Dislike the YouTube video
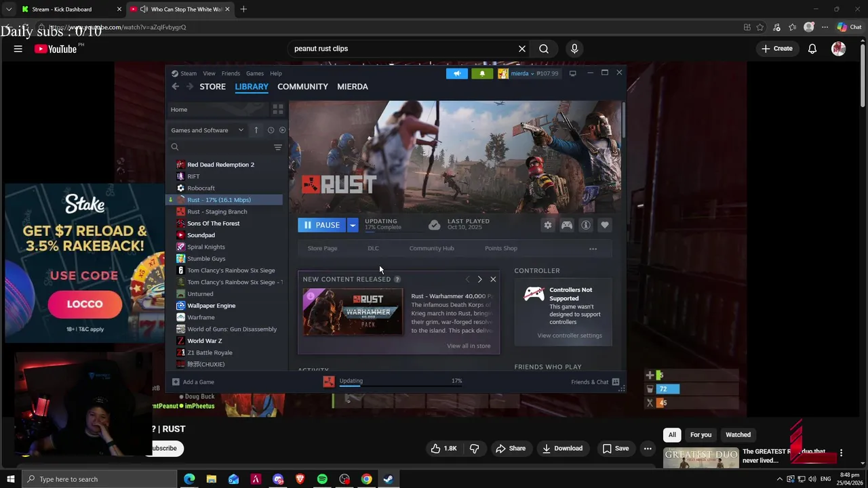The image size is (868, 488). pyautogui.click(x=475, y=448)
